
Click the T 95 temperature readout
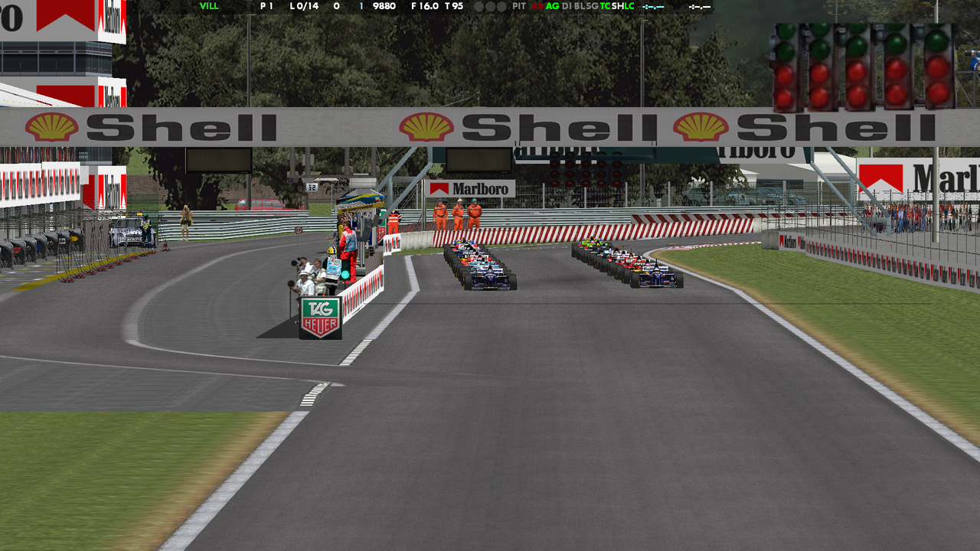tap(454, 5)
